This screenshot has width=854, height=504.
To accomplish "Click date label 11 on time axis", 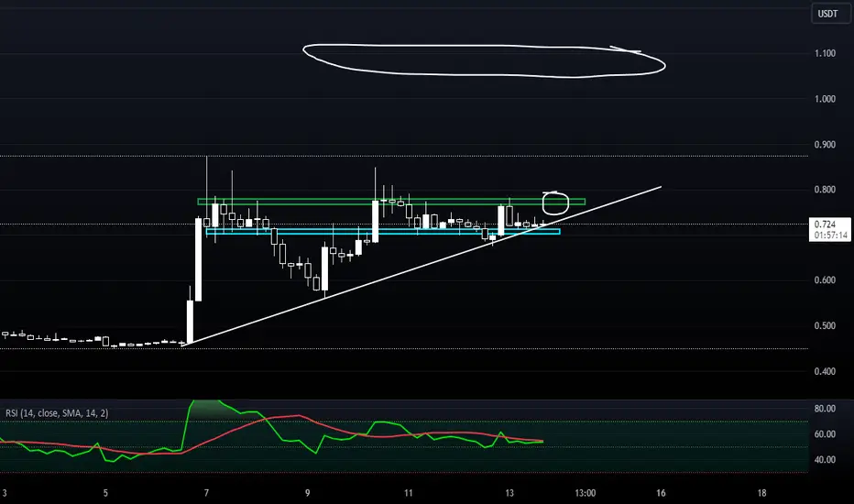I will coord(409,493).
